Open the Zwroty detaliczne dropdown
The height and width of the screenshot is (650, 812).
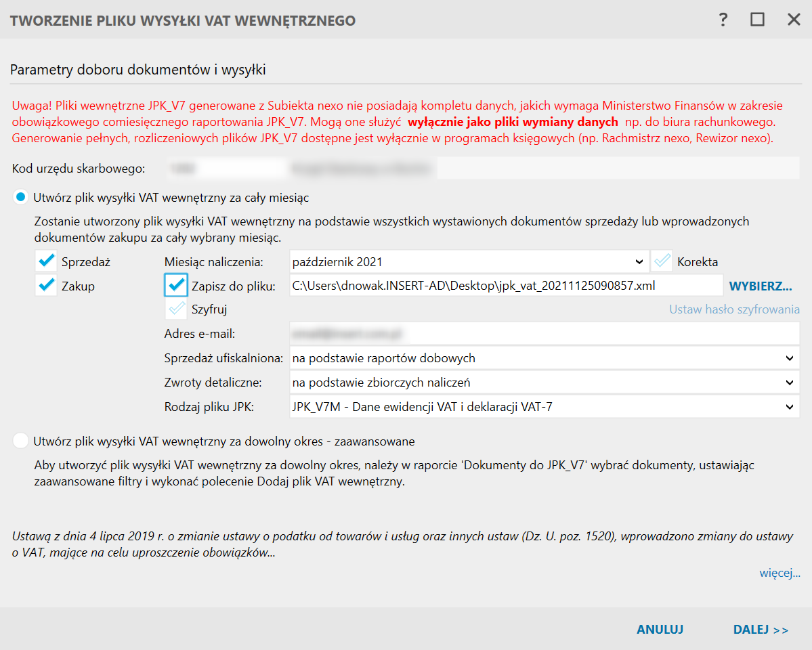(544, 383)
